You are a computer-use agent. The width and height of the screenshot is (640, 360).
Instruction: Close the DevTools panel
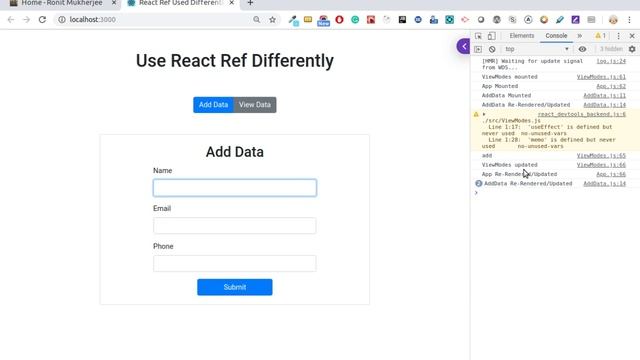coord(632,36)
